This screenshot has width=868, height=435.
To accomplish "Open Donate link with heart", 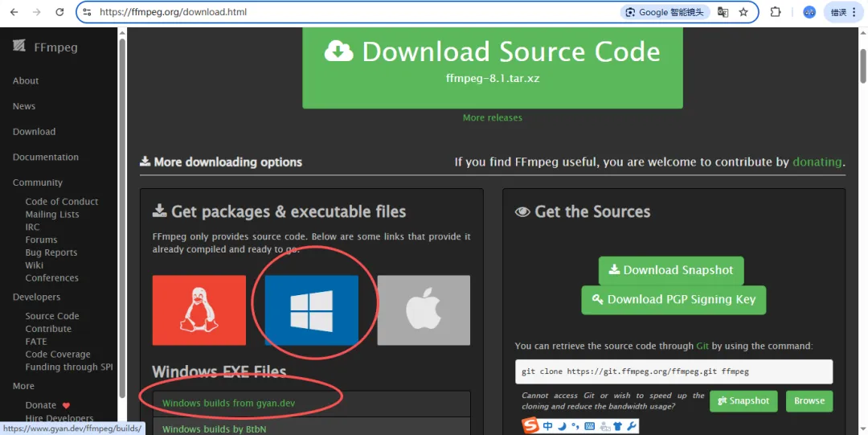I will tap(47, 405).
